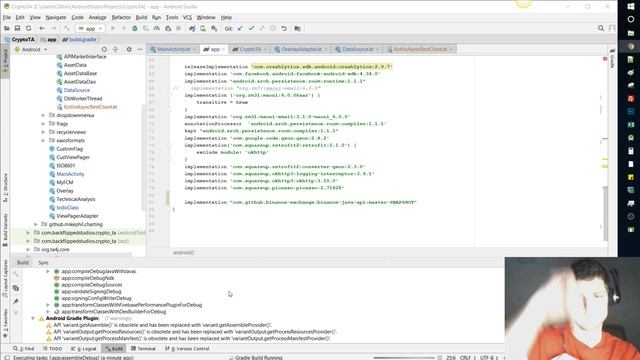
Task: Open the Terminal tool window
Action: 143,349
